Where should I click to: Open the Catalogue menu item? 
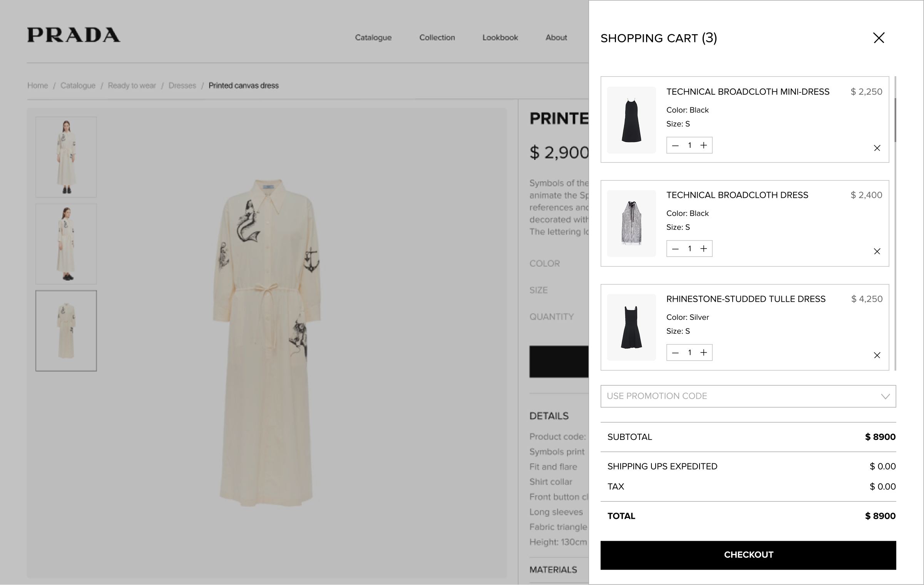pyautogui.click(x=373, y=37)
